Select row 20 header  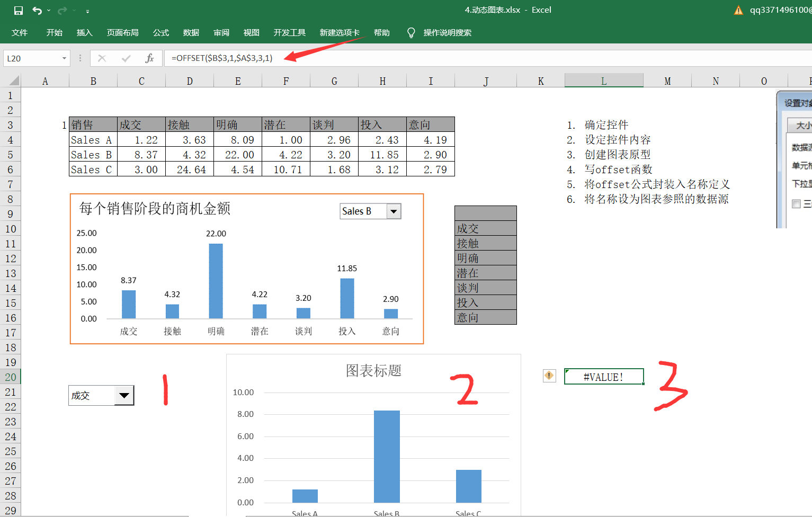11,377
